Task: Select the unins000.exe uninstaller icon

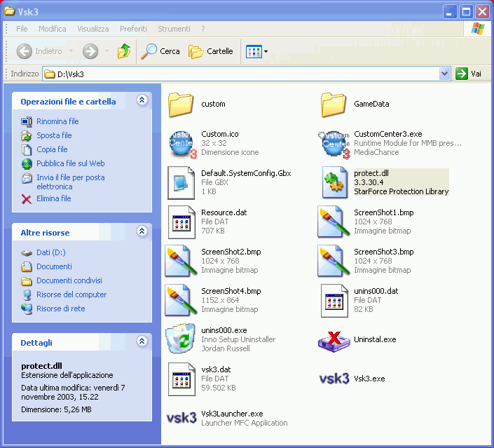Action: (180, 339)
